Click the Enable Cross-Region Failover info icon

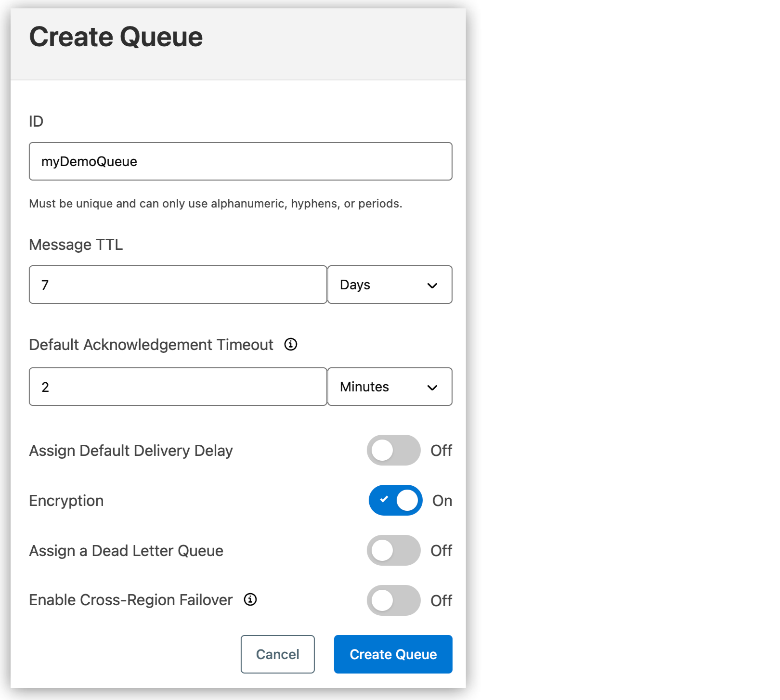250,600
